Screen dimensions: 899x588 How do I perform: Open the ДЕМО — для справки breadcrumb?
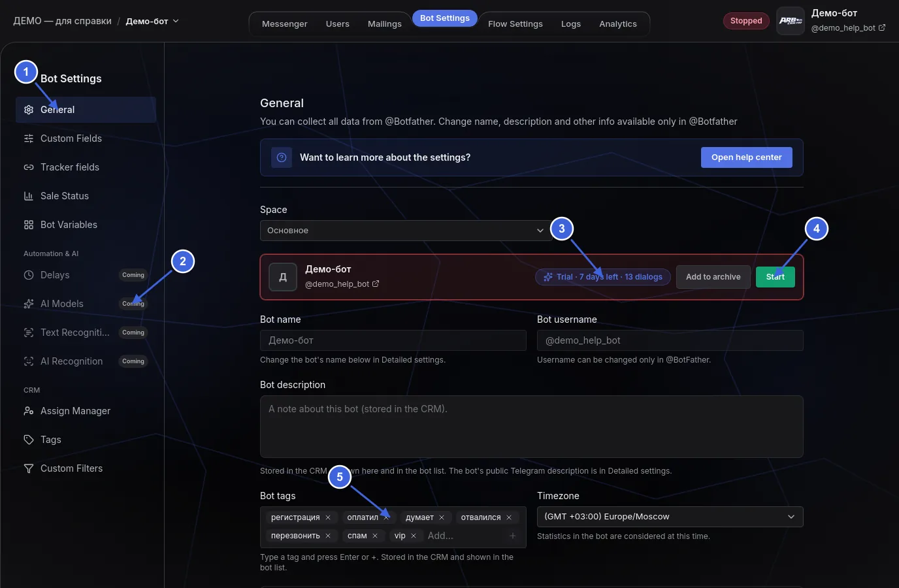63,21
